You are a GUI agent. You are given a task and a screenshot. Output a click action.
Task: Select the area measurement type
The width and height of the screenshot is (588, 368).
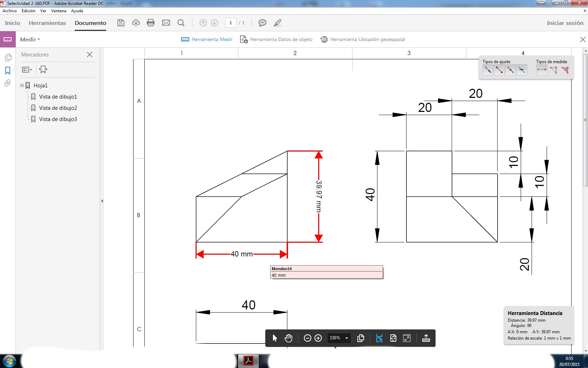coord(565,70)
